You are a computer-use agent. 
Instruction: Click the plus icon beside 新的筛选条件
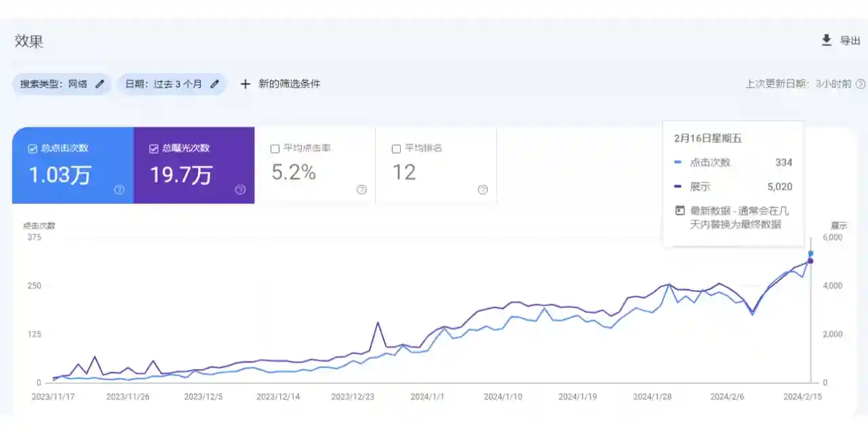(245, 83)
